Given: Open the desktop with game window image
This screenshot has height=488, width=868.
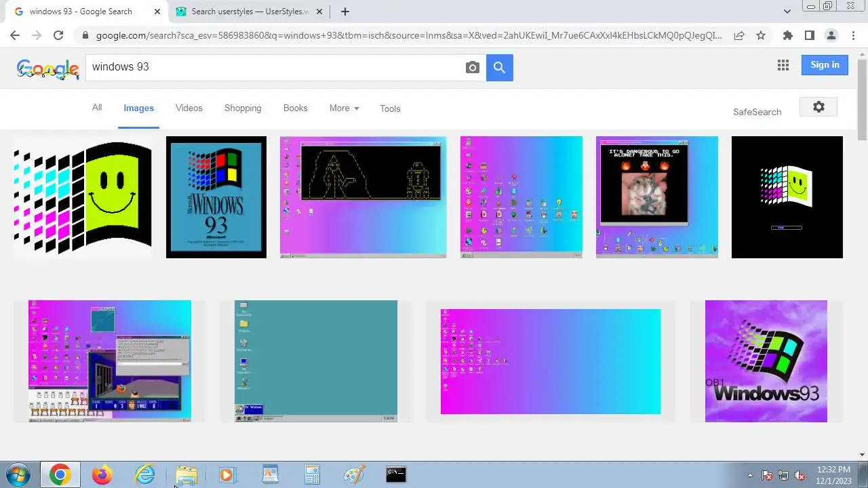Looking at the screenshot, I should (x=110, y=361).
